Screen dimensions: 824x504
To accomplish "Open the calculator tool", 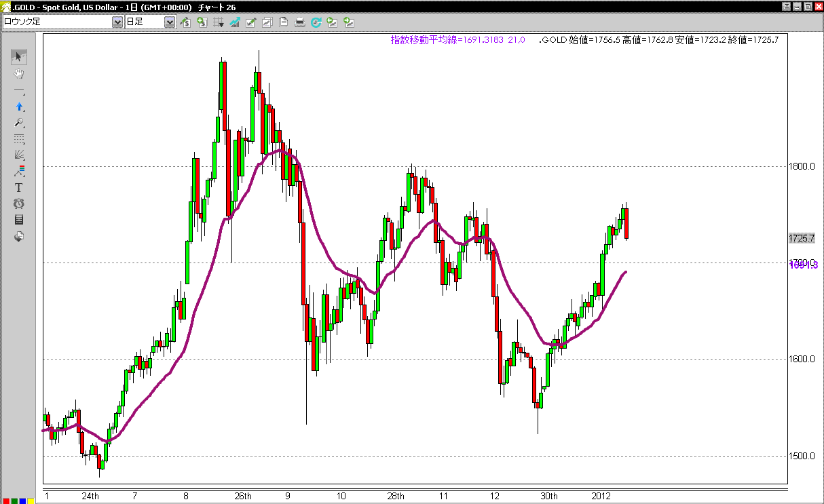I will tap(19, 220).
